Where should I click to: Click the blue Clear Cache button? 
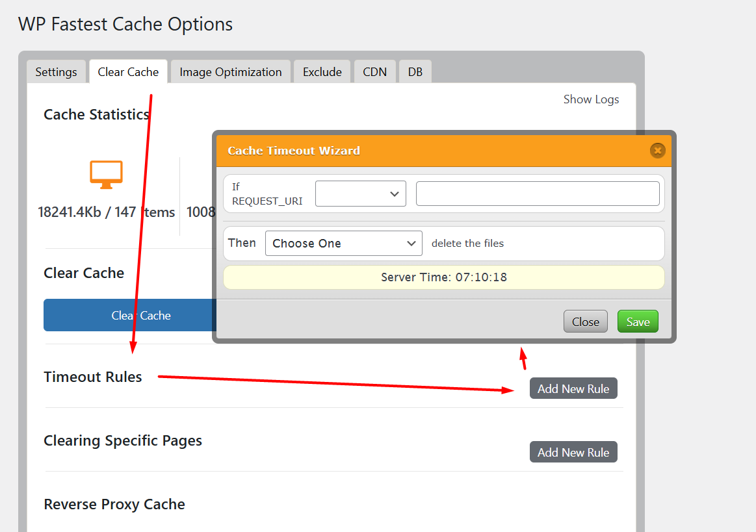130,315
